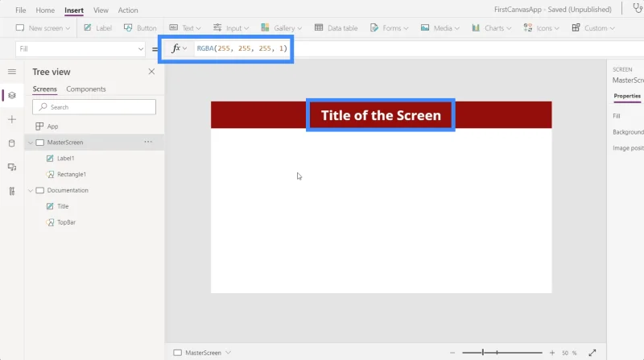This screenshot has width=644, height=360.
Task: Click the Forms toolbar icon
Action: (x=374, y=27)
